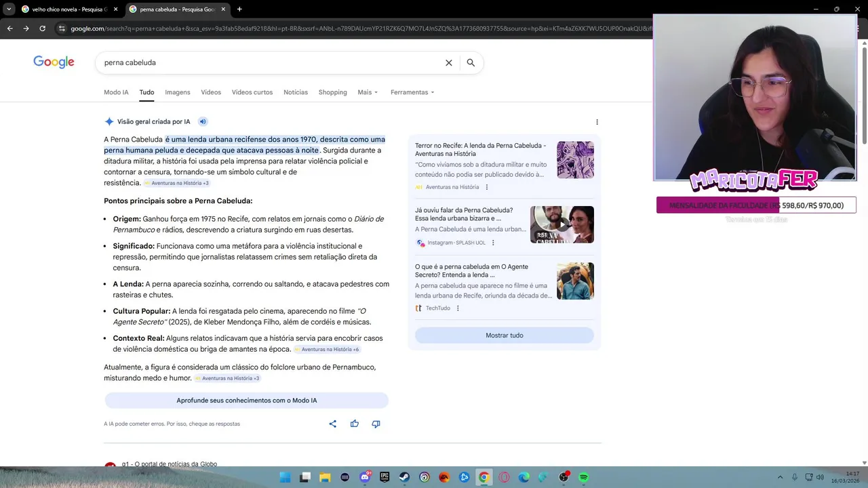Open Discord from the taskbar
This screenshot has width=868, height=488.
pyautogui.click(x=365, y=477)
